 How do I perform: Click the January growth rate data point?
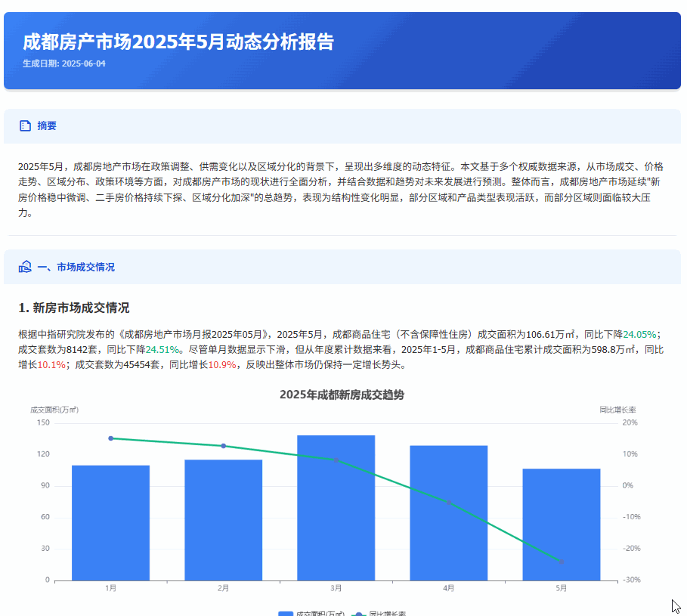click(110, 438)
